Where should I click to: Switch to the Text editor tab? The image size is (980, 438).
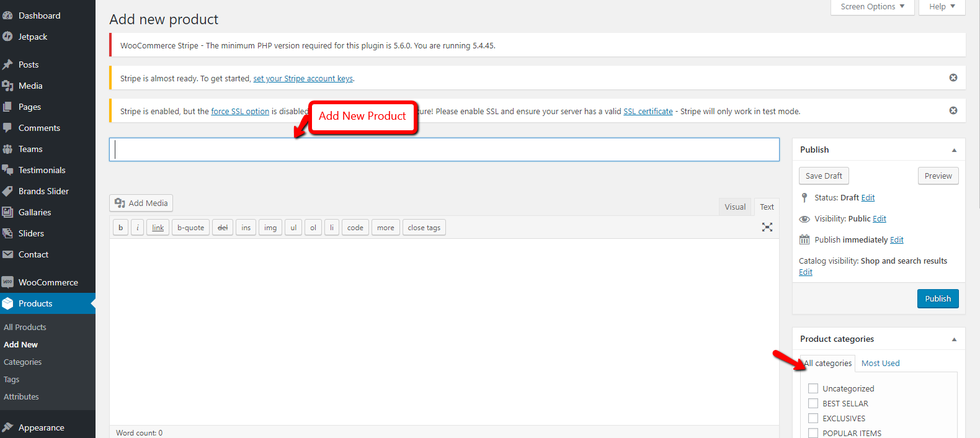pyautogui.click(x=767, y=207)
